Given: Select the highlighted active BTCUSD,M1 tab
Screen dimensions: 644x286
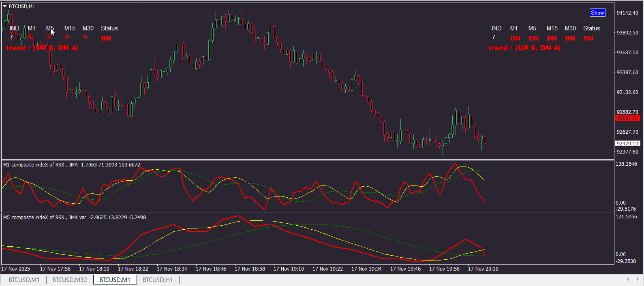Looking at the screenshot, I should coord(115,280).
